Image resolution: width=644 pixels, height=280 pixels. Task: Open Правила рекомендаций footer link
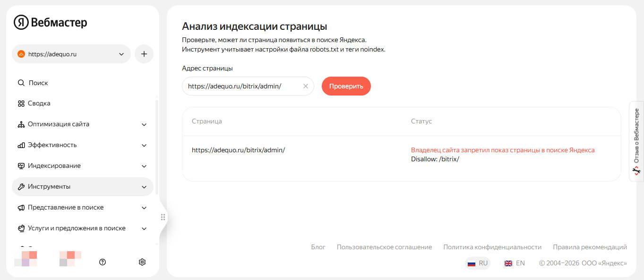point(590,247)
